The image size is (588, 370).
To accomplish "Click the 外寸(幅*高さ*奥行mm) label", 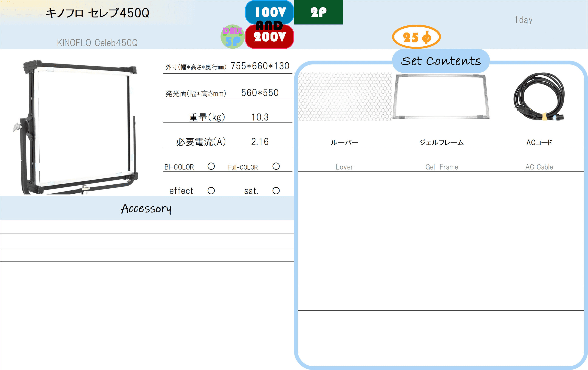I will click(x=196, y=67).
